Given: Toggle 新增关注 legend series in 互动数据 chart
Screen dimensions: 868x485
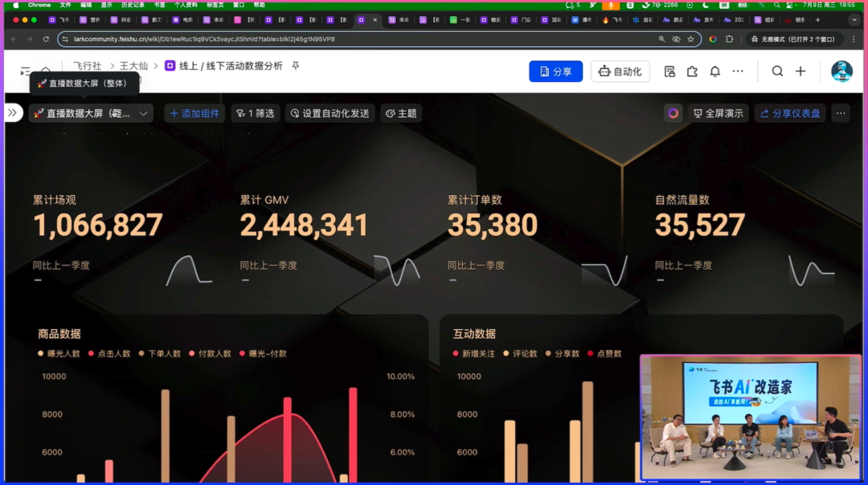Looking at the screenshot, I should click(473, 353).
